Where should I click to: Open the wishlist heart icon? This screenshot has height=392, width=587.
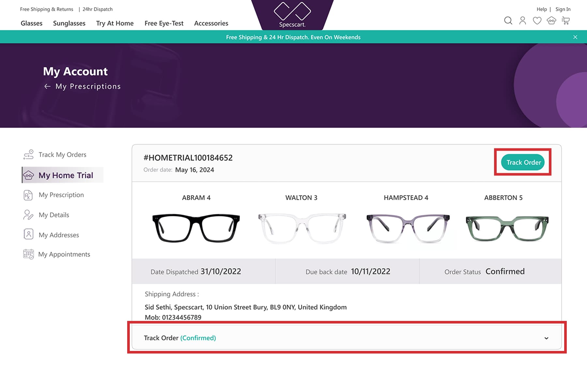pyautogui.click(x=537, y=21)
